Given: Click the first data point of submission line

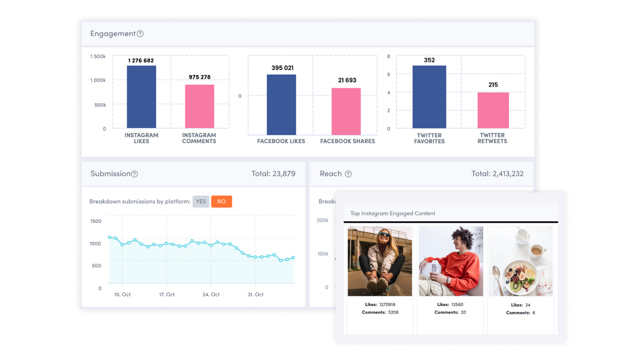Looking at the screenshot, I should tap(110, 237).
